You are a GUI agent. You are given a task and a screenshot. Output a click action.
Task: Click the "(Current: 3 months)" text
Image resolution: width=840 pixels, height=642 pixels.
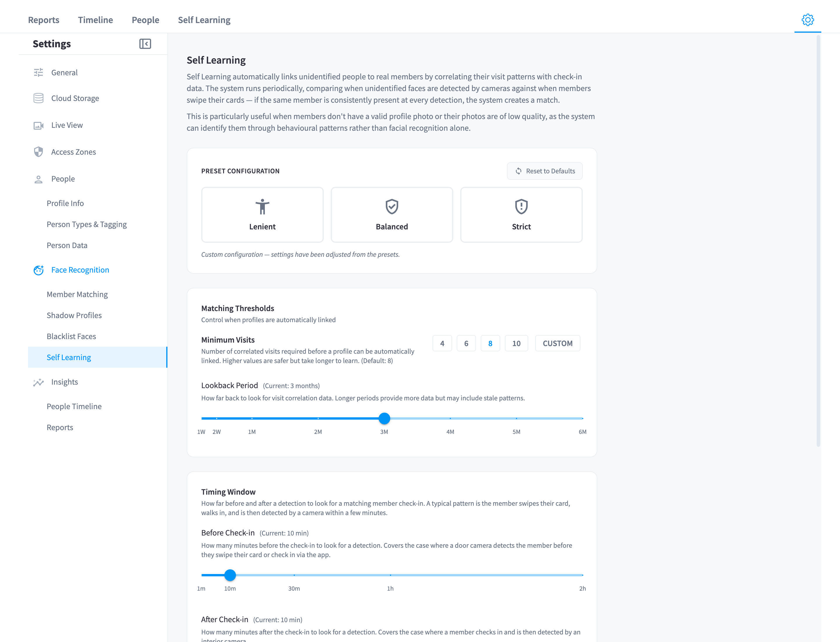[x=291, y=386]
